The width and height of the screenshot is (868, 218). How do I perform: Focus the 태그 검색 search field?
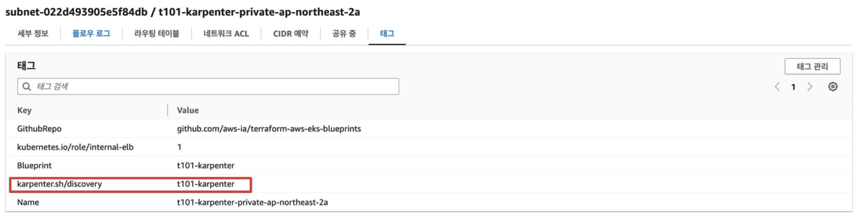point(212,87)
